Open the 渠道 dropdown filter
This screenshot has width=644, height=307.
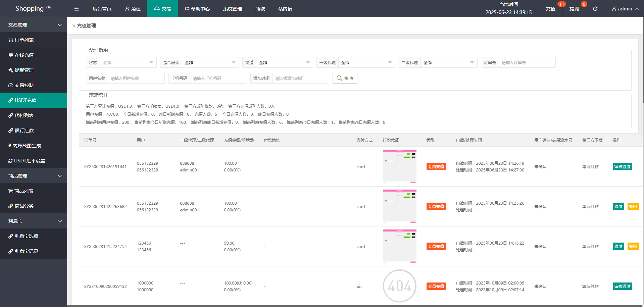284,62
